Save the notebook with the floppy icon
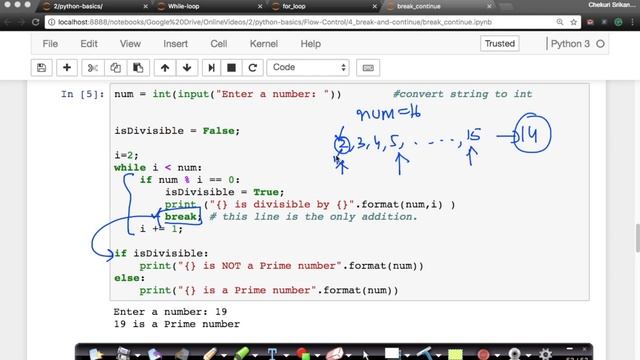Viewport: 640px width, 360px height. pos(41,68)
